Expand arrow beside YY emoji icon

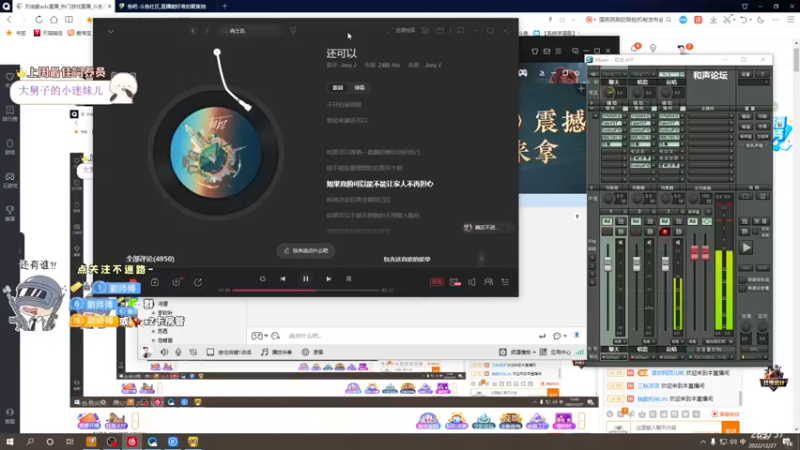point(266,336)
